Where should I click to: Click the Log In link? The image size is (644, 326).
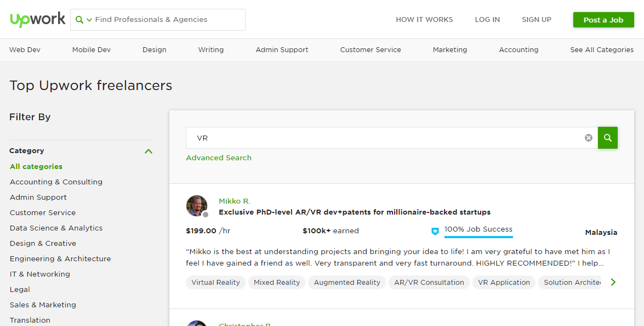tap(487, 20)
